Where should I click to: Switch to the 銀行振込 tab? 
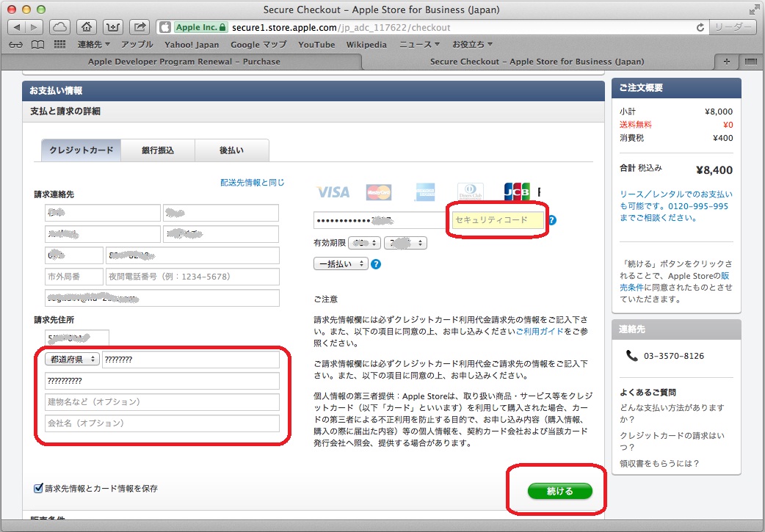click(158, 150)
